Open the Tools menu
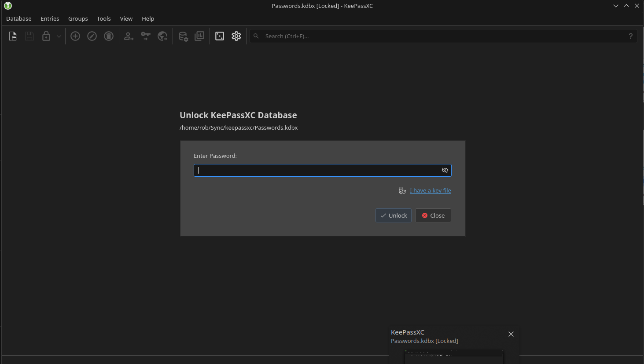This screenshot has width=644, height=364. point(103,18)
